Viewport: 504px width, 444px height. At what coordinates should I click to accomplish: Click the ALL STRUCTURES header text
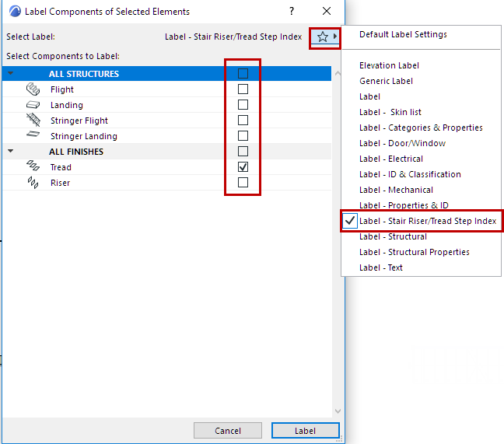pos(84,74)
